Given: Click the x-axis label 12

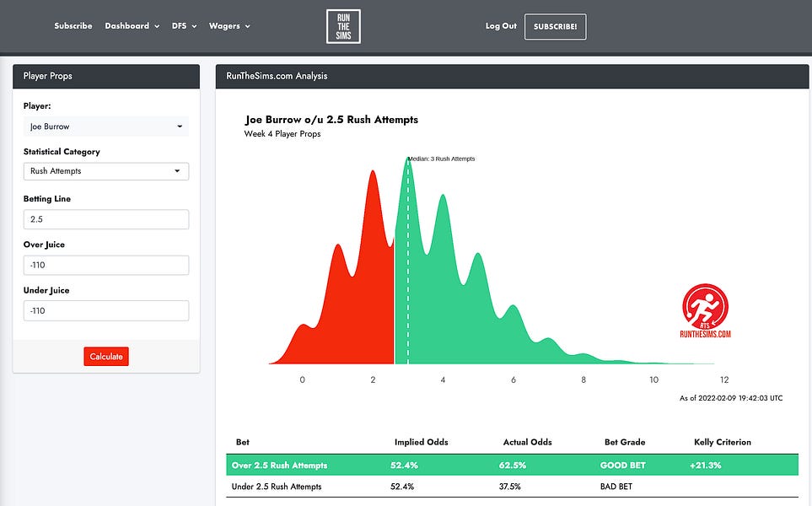Looking at the screenshot, I should (x=724, y=379).
